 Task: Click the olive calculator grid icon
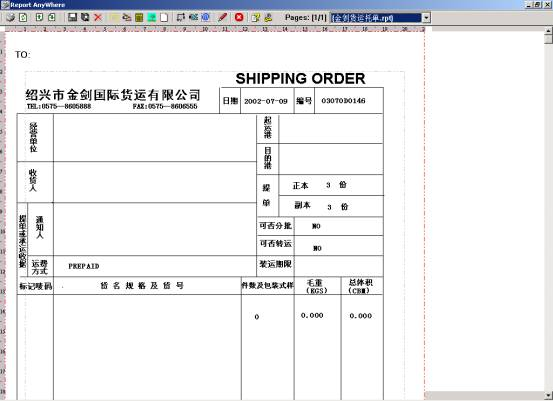pyautogui.click(x=139, y=17)
